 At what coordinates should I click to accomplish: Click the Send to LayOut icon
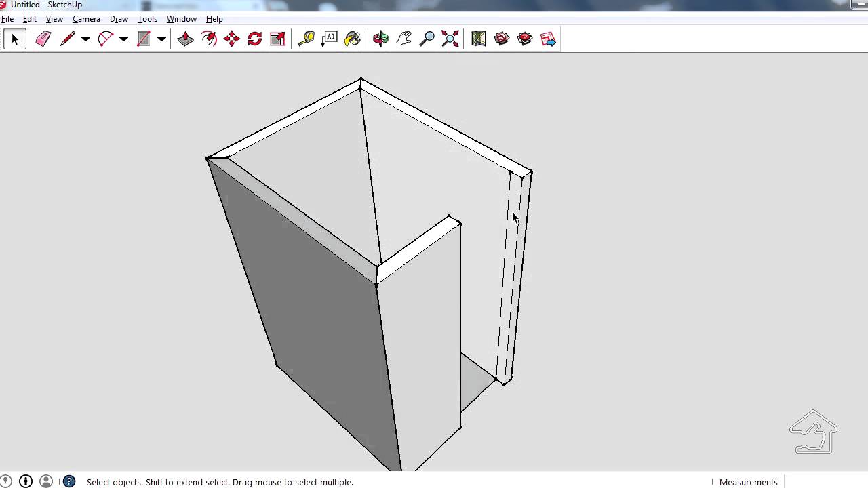tap(548, 39)
